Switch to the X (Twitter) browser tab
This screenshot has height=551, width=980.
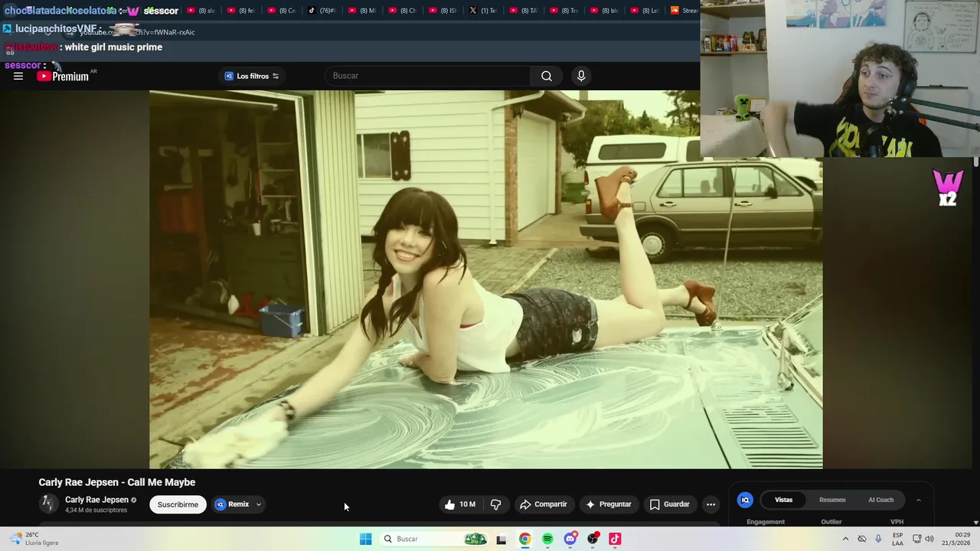(484, 11)
